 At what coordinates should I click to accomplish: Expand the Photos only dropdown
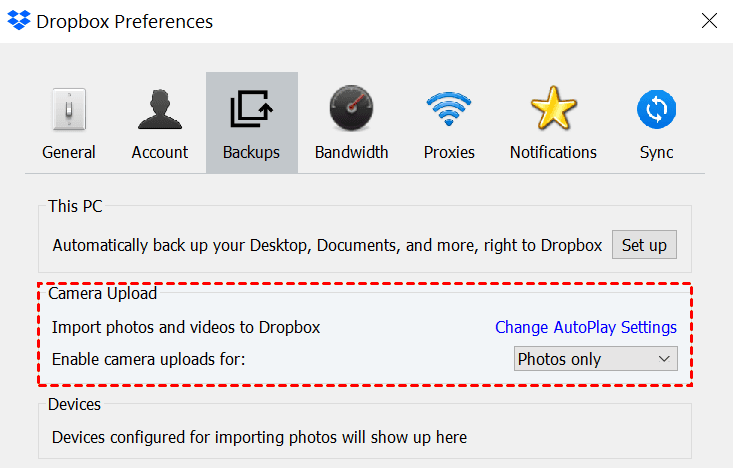tap(596, 359)
